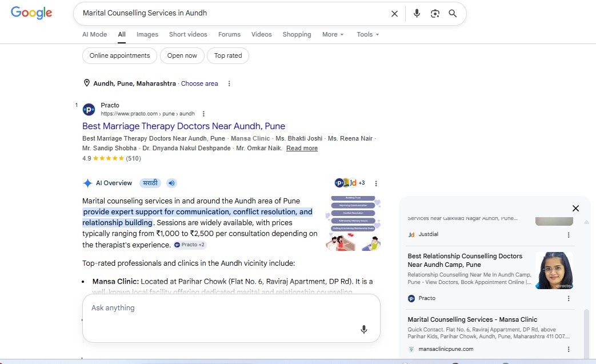Click the voice search microphone in search bar
Viewport: 596px width, 364px height.
click(x=417, y=13)
